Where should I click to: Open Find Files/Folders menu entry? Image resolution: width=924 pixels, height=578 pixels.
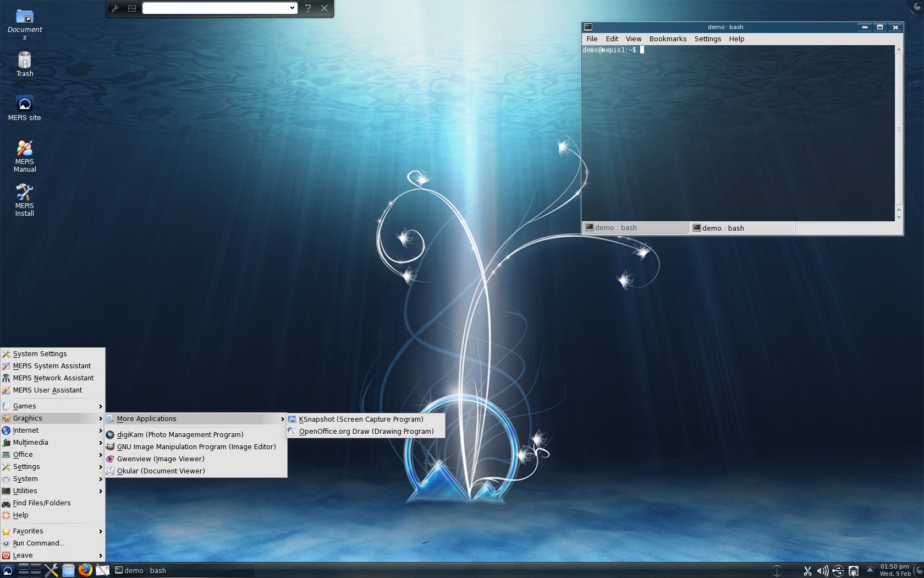tap(53, 503)
